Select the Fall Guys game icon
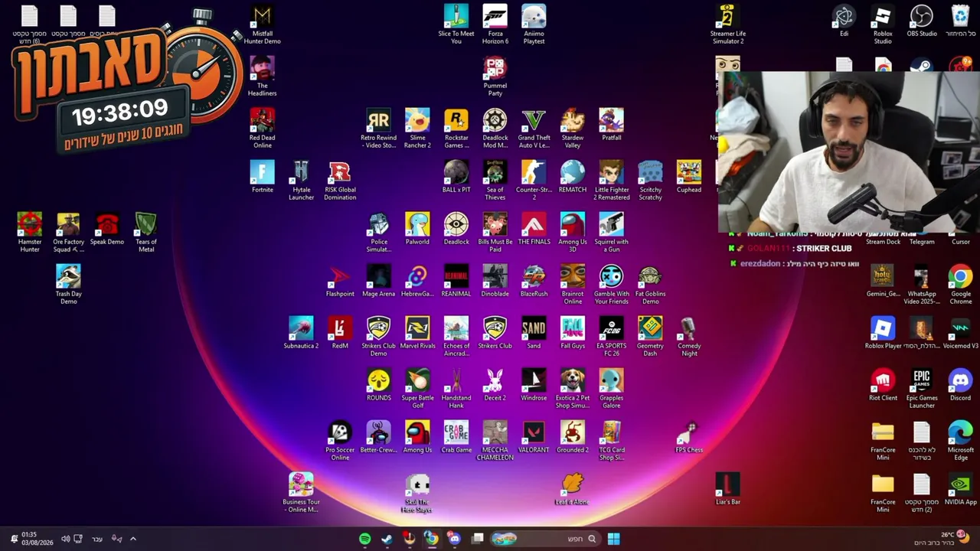980x551 pixels. tap(573, 334)
